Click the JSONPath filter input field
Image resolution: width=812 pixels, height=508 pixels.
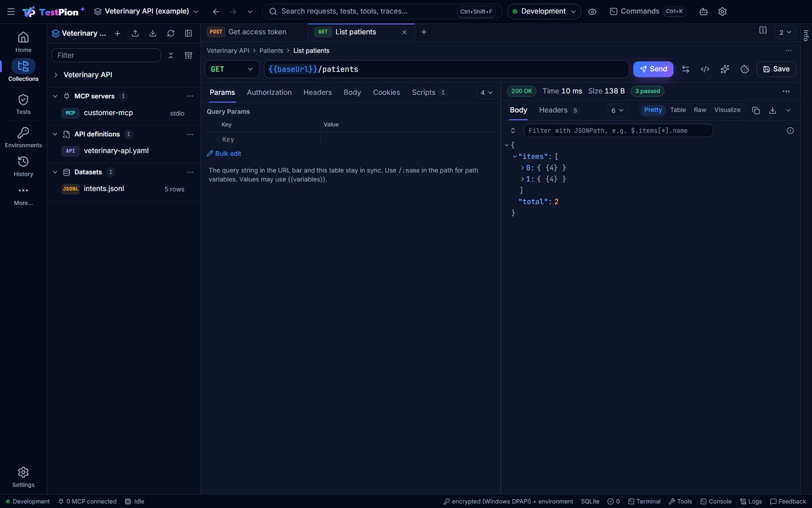tap(618, 130)
